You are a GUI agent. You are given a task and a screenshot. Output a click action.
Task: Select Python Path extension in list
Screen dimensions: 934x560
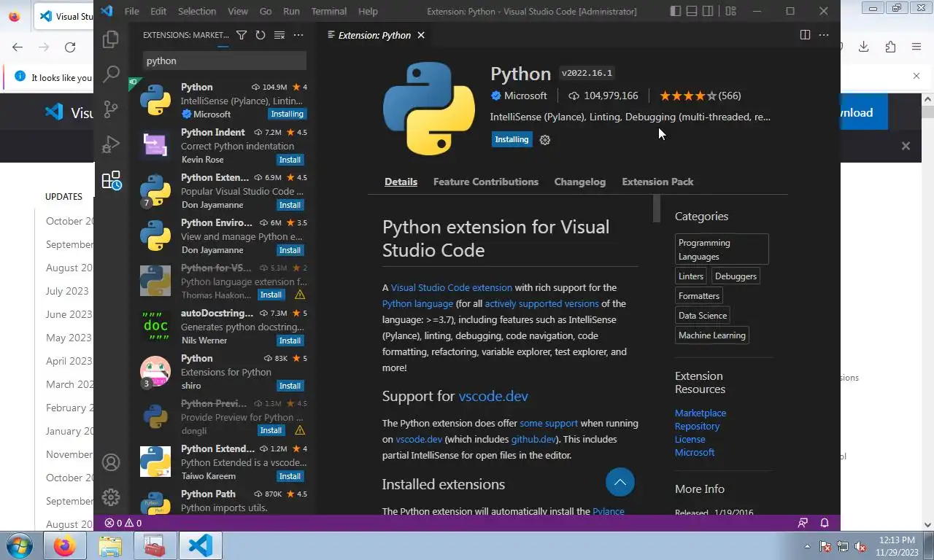pos(223,500)
